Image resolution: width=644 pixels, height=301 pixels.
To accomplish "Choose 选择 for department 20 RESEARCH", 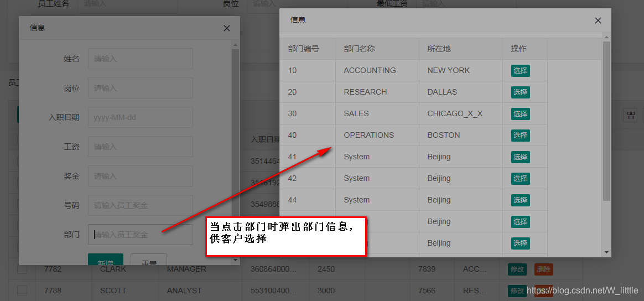I will point(521,92).
